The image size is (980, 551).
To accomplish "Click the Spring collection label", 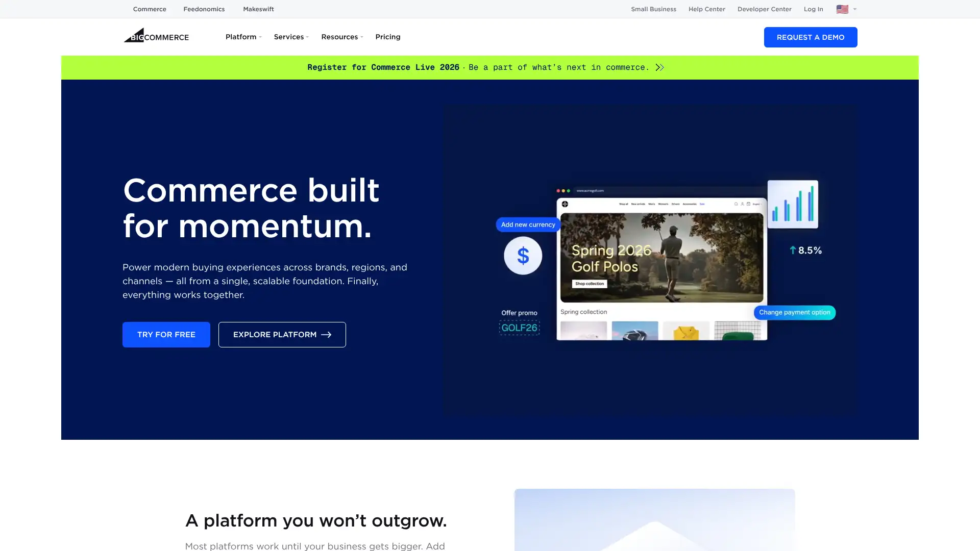I will pos(584,312).
